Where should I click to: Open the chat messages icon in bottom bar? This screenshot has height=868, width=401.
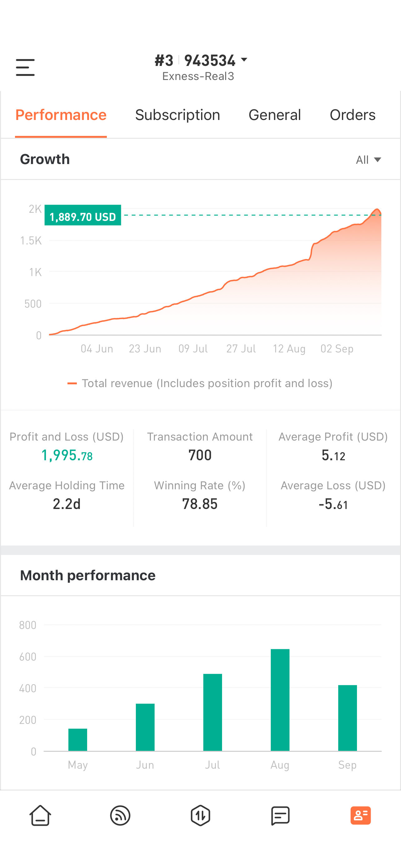280,816
